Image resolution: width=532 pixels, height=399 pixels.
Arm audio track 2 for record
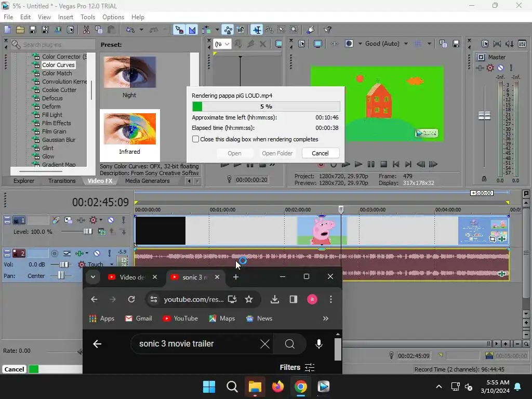54,254
